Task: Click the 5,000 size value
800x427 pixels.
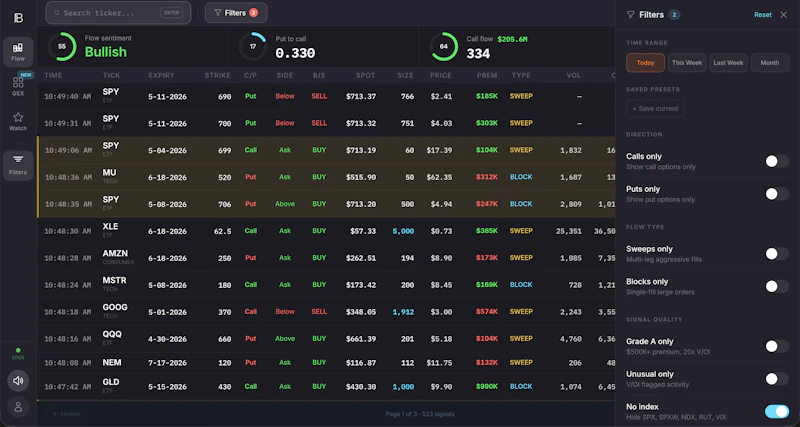Action: tap(403, 231)
